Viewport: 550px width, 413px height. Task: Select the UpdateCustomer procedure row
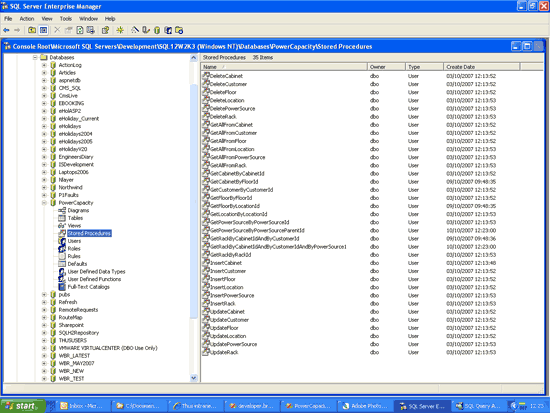pos(229,320)
